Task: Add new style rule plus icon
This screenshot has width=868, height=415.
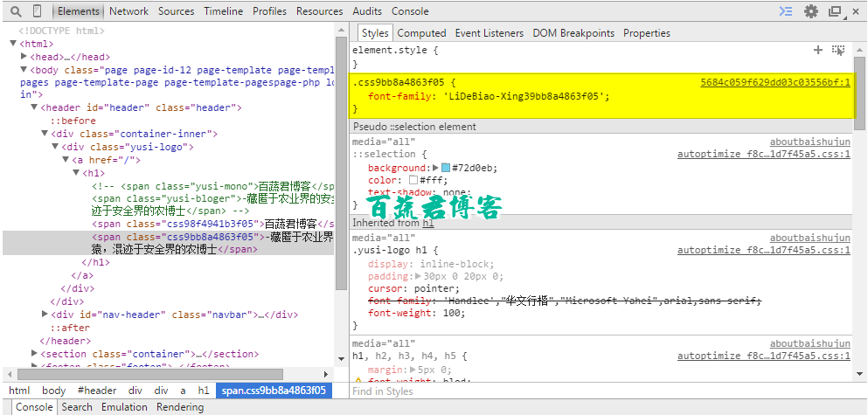Action: [817, 51]
